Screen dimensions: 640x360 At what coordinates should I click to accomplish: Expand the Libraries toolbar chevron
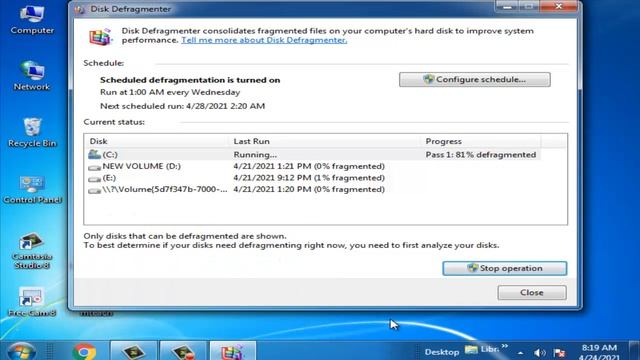coord(505,346)
